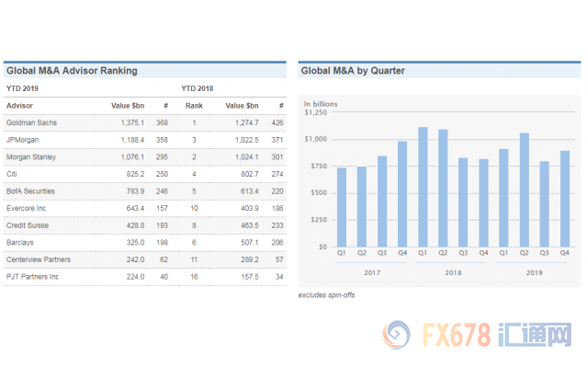Click Goldman Sachs 2018 value 1,274.7
This screenshot has width=588, height=368.
click(x=247, y=122)
